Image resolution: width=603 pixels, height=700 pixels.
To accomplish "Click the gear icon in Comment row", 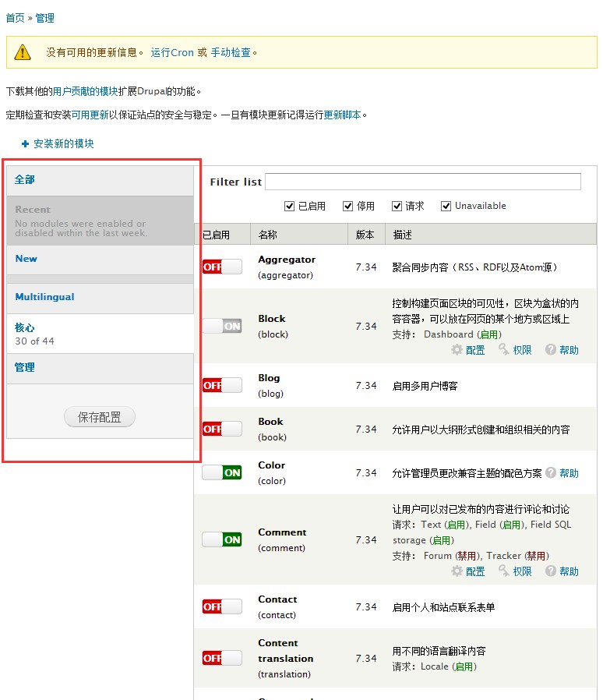I will tap(457, 571).
